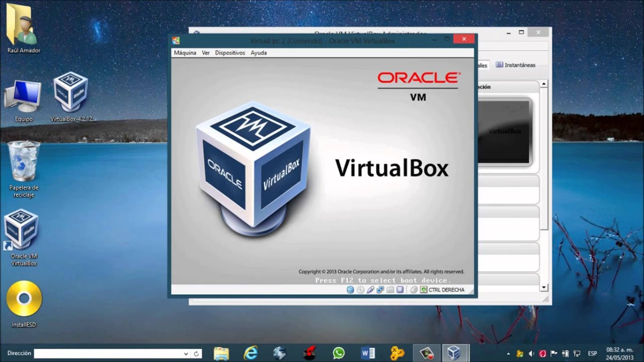The image size is (644, 362).
Task: Click the host key green arrow icon
Action: tap(424, 290)
